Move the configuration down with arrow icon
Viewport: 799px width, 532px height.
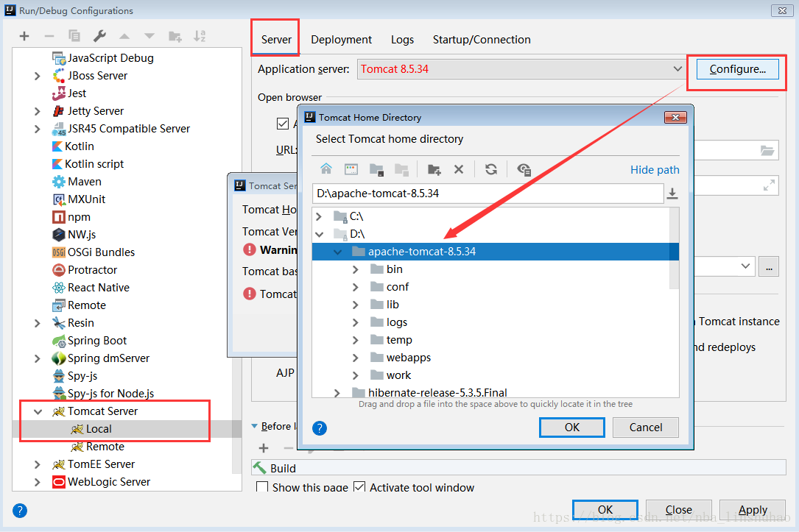pos(149,36)
